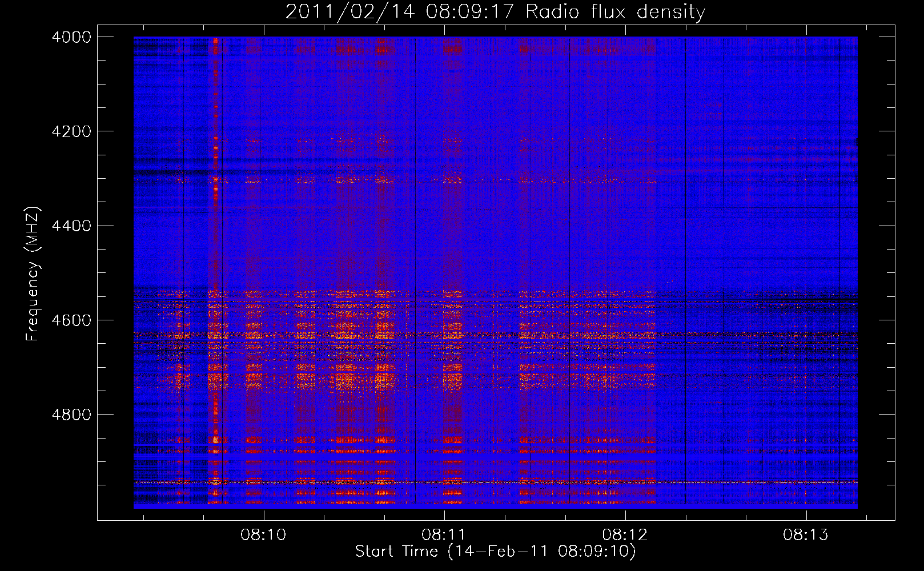This screenshot has height=571, width=924.
Task: Click the 4000 frequency axis label
Action: coord(71,37)
